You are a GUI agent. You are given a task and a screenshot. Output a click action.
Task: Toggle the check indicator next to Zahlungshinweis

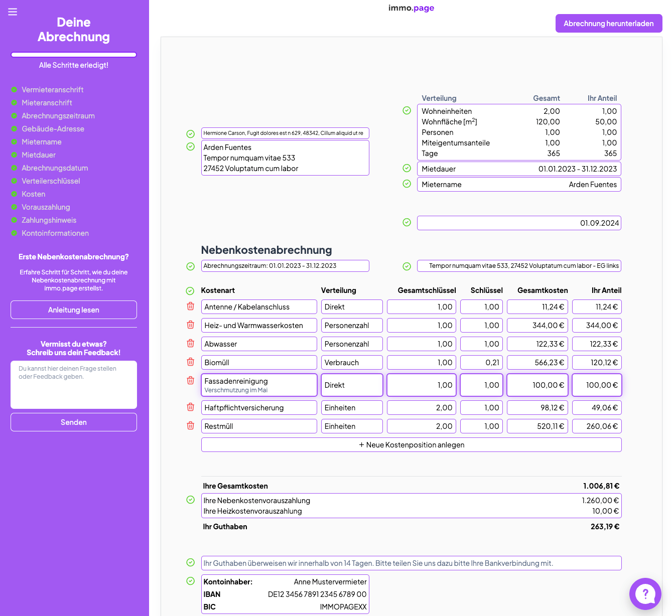14,220
